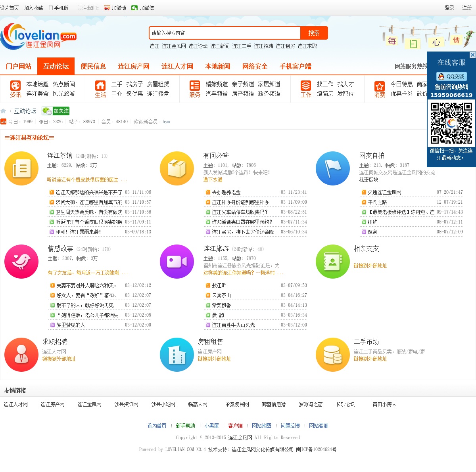
Task: Open the 连江旅游 camera icon
Action: coord(177,262)
